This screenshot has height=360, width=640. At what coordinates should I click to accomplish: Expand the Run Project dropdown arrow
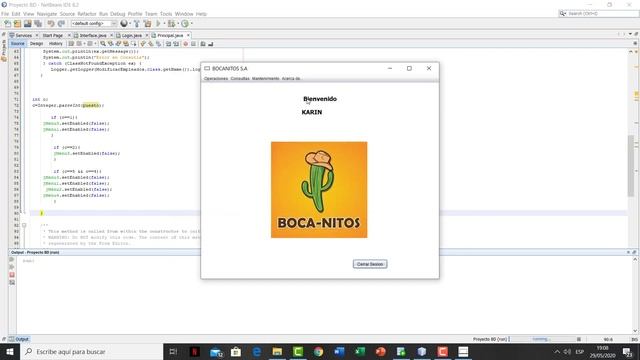pos(164,24)
